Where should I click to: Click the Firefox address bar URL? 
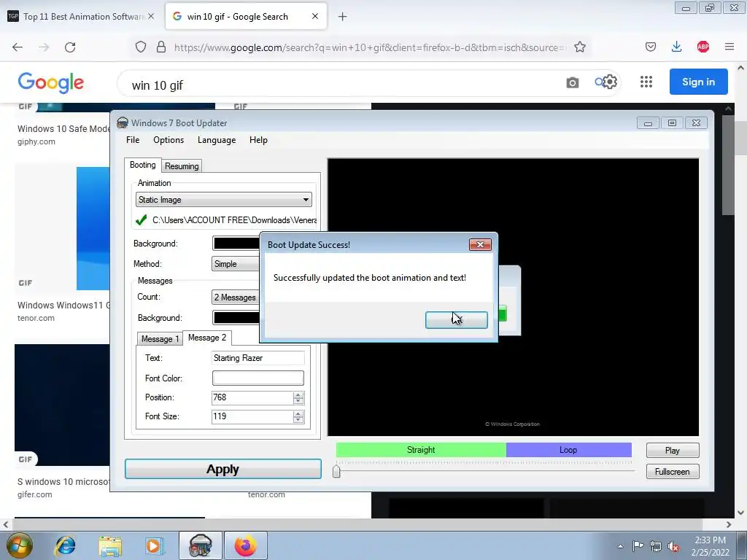[370, 47]
